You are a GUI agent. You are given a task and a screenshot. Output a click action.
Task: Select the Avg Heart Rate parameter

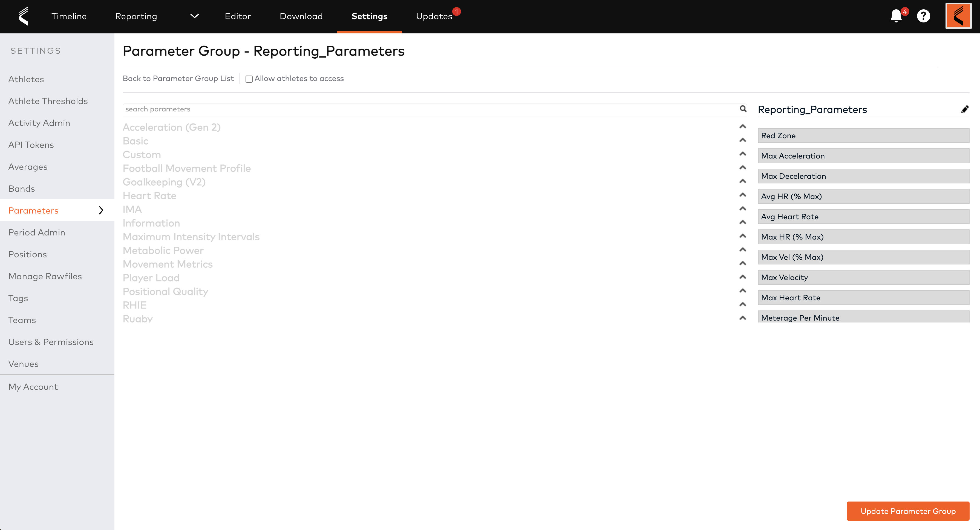pyautogui.click(x=863, y=217)
